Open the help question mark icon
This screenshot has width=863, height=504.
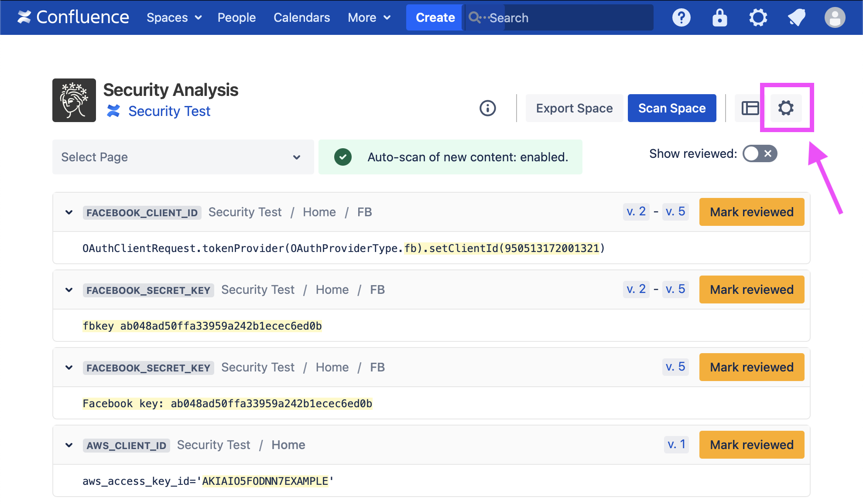point(681,17)
